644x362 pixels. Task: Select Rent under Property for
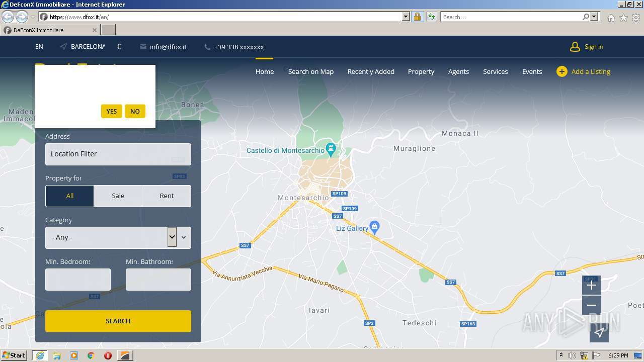(x=167, y=196)
